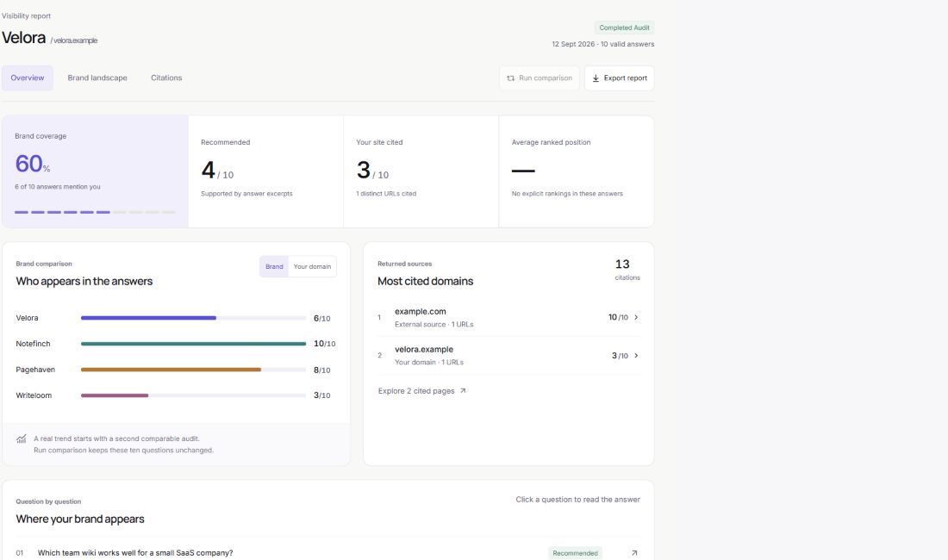Click the Brand coverage progress segments
948x560 pixels.
tap(95, 212)
